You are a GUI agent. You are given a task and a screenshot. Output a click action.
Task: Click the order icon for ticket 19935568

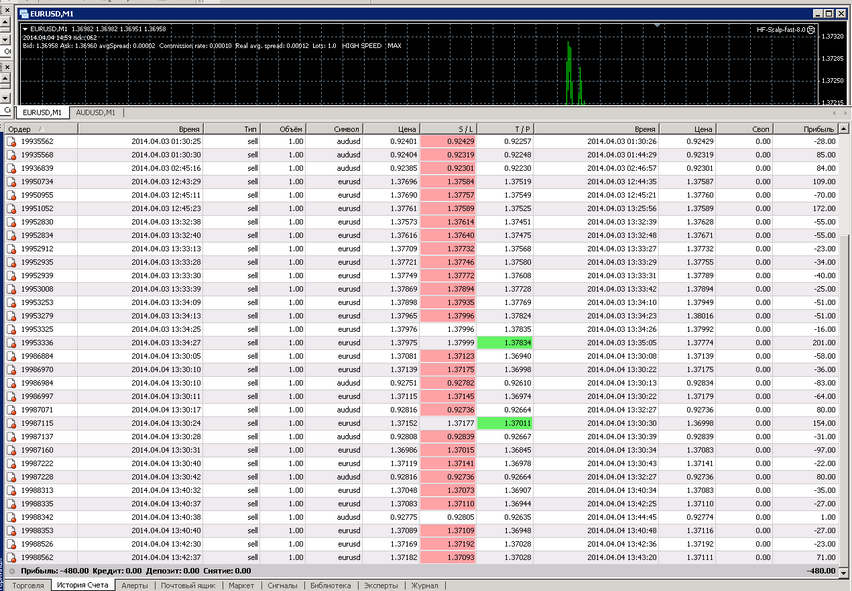11,155
